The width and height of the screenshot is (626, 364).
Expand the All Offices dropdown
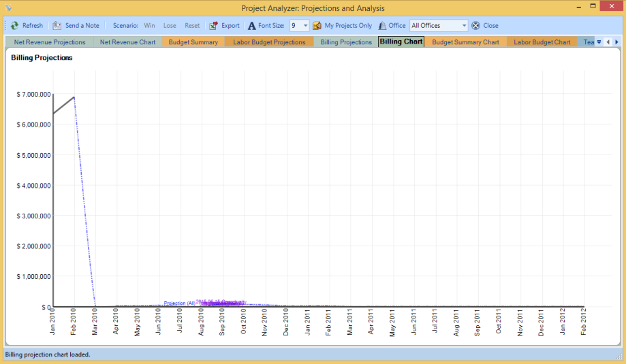464,26
